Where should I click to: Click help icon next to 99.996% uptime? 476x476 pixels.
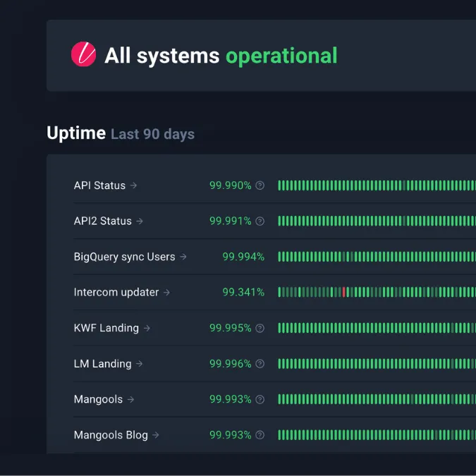pos(260,363)
